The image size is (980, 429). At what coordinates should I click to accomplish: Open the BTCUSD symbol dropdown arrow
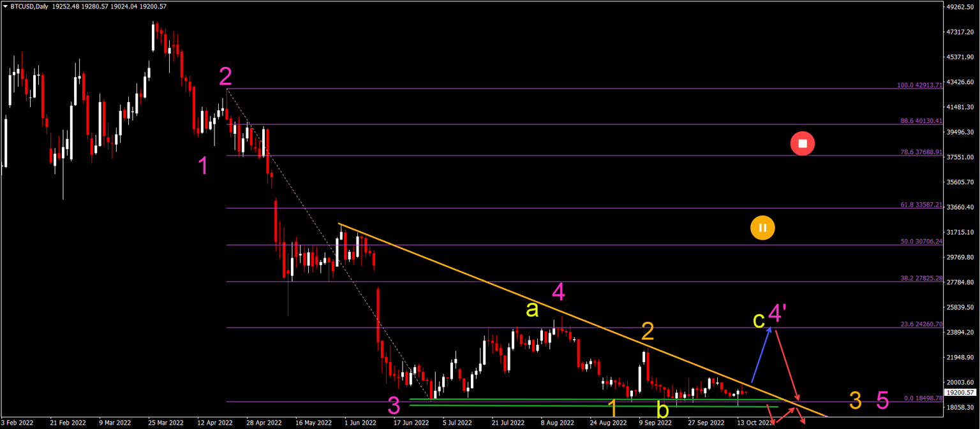[6, 6]
